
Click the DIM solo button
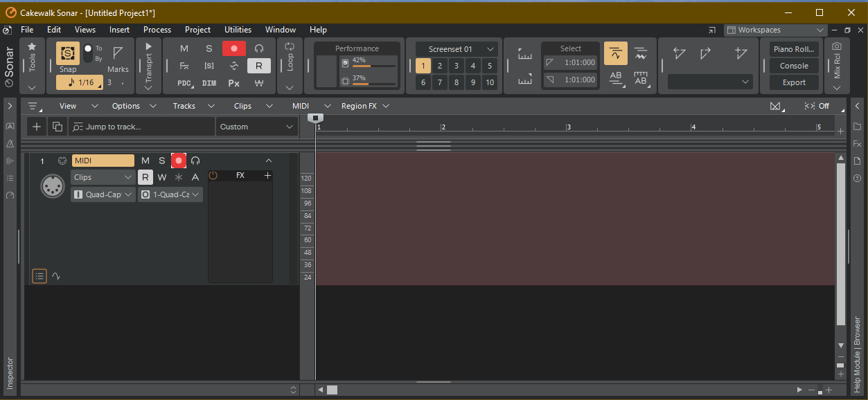pyautogui.click(x=209, y=83)
